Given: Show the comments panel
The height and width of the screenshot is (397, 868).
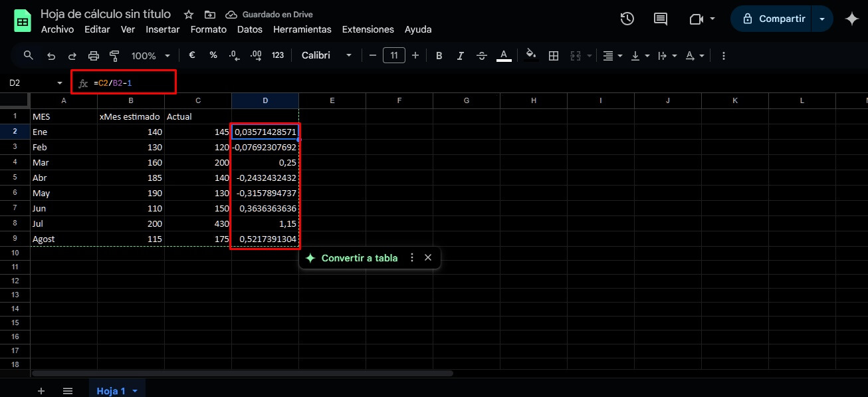Looking at the screenshot, I should coord(661,19).
